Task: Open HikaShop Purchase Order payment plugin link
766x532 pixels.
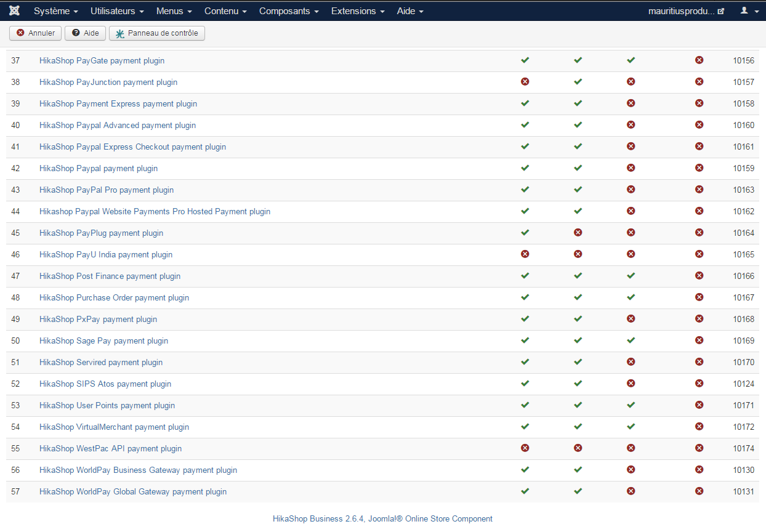Action: coord(114,297)
